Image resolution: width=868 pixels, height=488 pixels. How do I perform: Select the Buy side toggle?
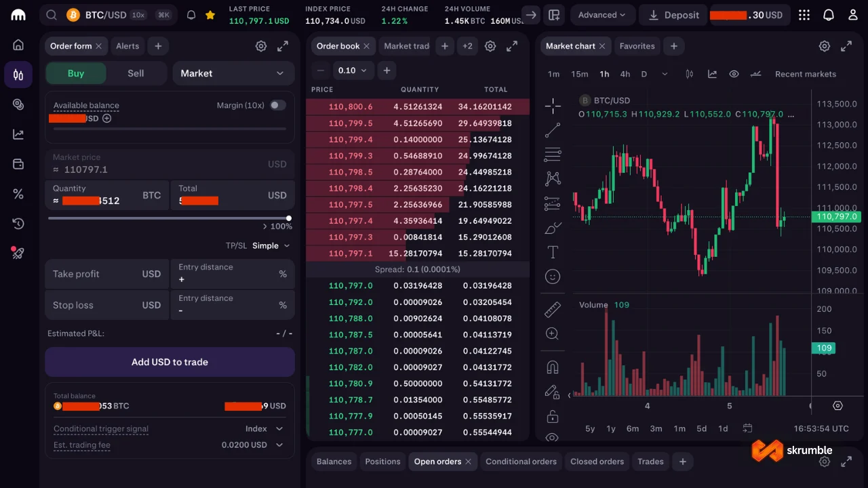(x=76, y=73)
